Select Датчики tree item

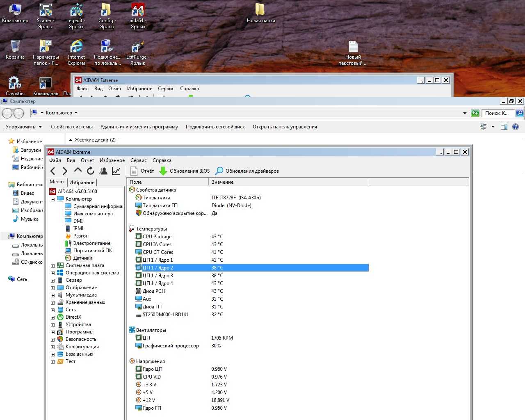coord(79,258)
